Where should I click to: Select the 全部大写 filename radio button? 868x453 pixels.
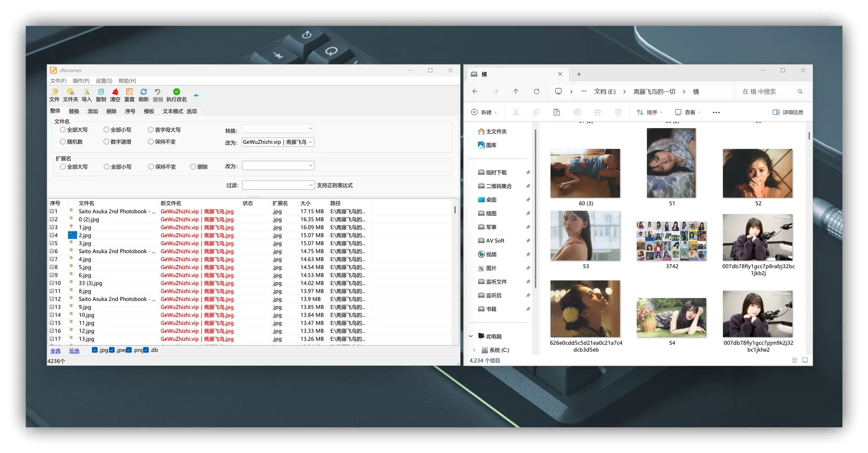[63, 130]
